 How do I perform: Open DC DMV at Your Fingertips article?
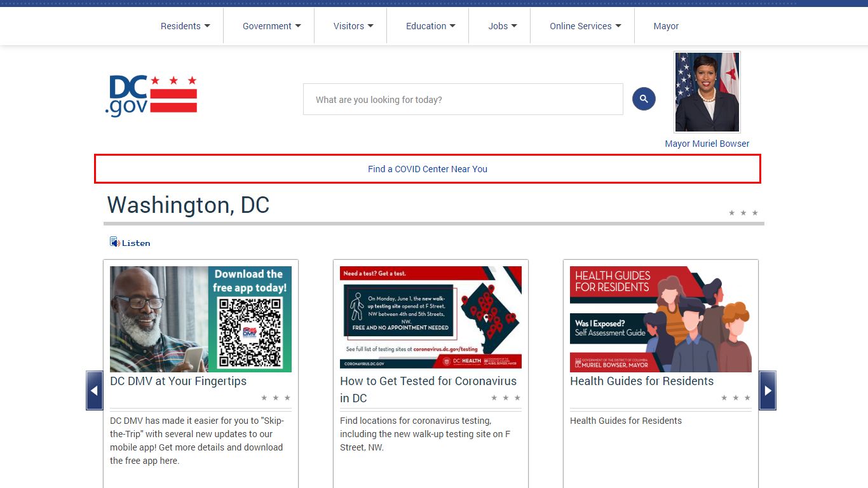(x=178, y=381)
